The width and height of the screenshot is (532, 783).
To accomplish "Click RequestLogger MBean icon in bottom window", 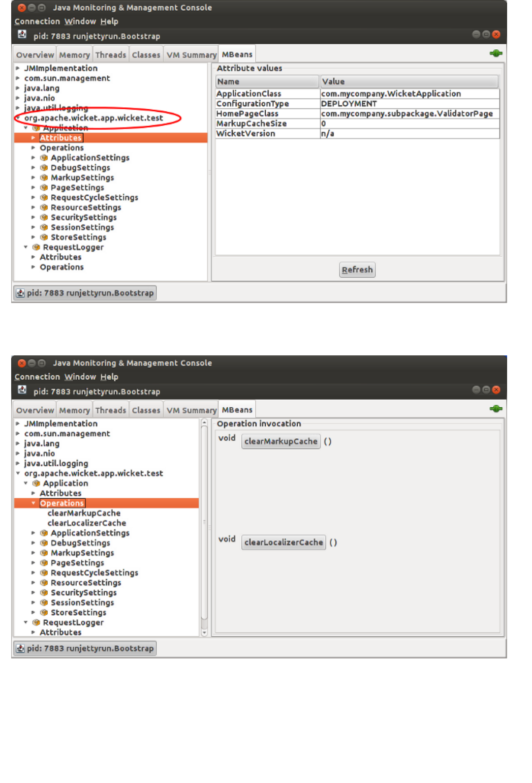I will (36, 622).
